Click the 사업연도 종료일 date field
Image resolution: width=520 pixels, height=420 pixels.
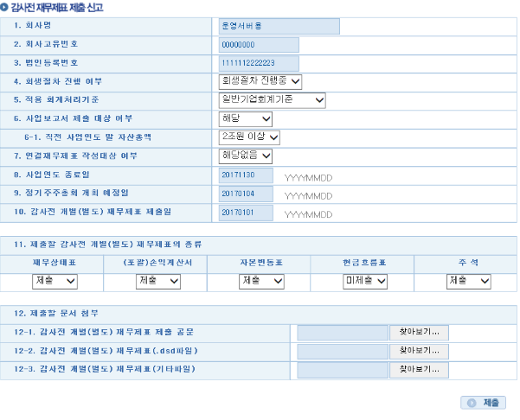pyautogui.click(x=246, y=176)
